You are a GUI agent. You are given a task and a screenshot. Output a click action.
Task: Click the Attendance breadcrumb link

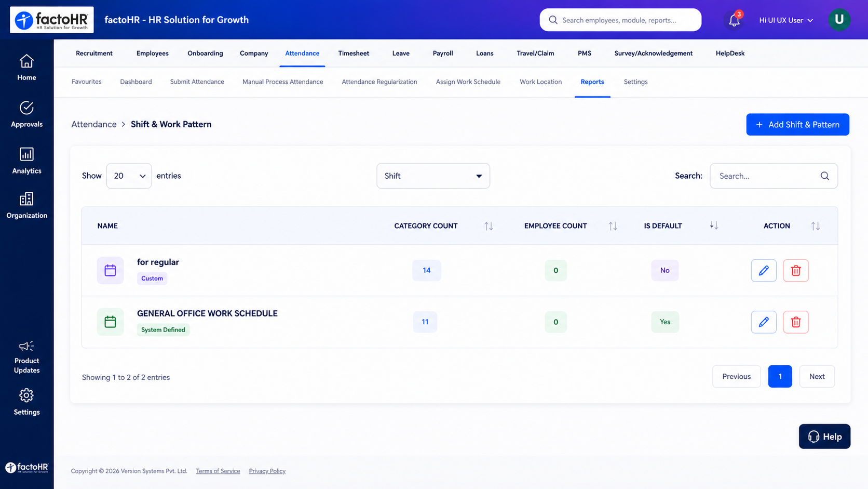(x=94, y=124)
